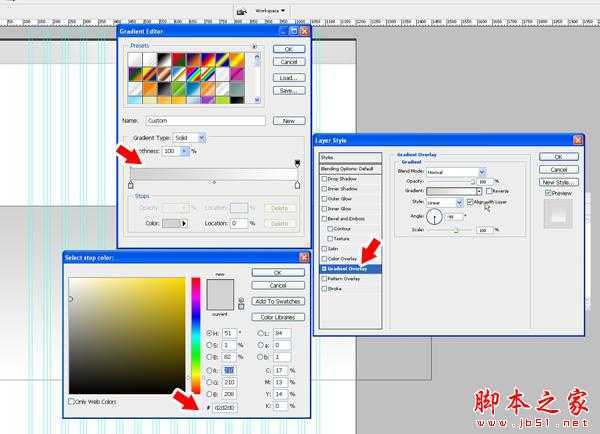Image resolution: width=600 pixels, height=434 pixels.
Task: Enable the Drop Shadow style checkbox
Action: pos(324,179)
